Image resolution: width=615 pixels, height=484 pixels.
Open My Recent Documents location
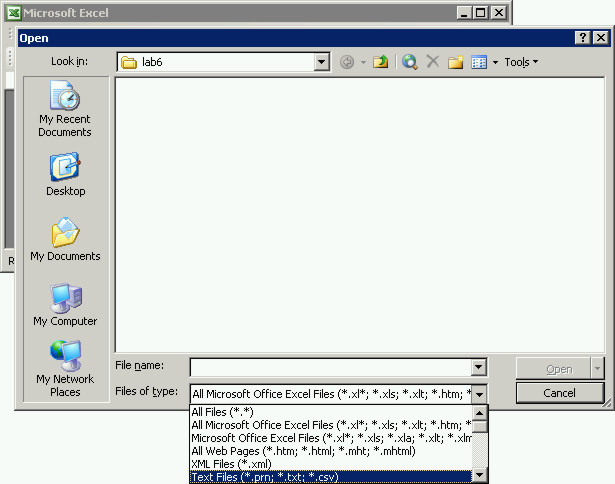pos(65,111)
